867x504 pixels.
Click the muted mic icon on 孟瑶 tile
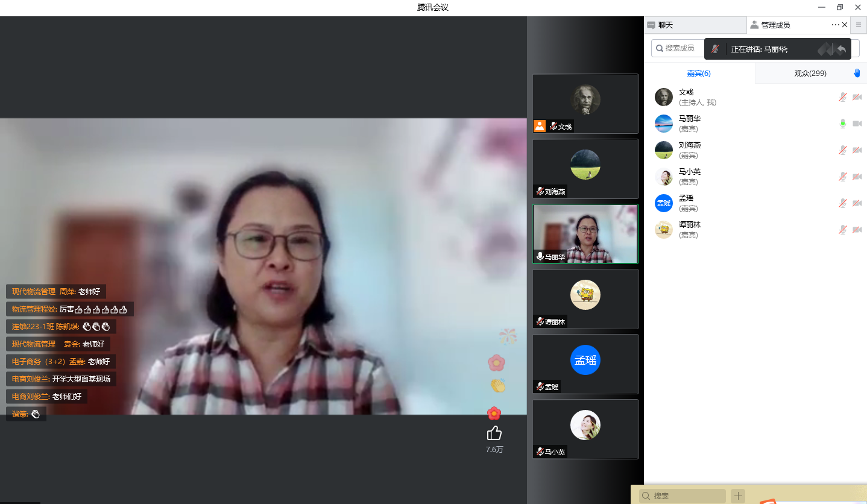(540, 386)
